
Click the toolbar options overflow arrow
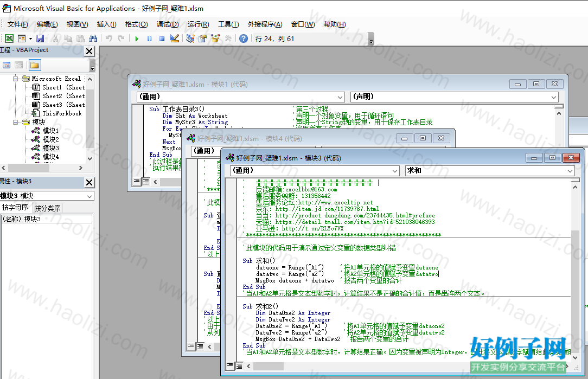point(371,39)
